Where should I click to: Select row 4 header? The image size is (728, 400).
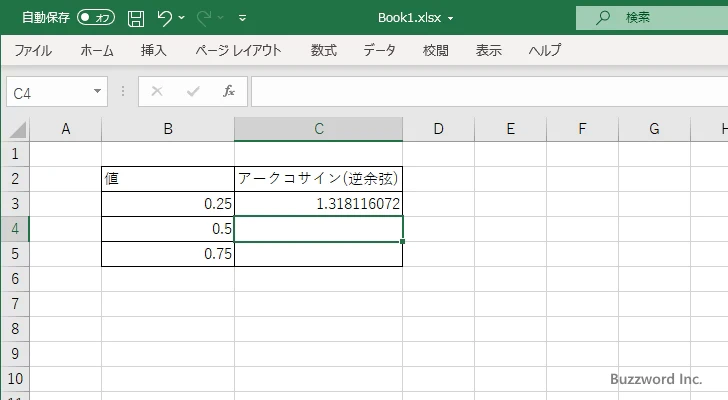[15, 229]
